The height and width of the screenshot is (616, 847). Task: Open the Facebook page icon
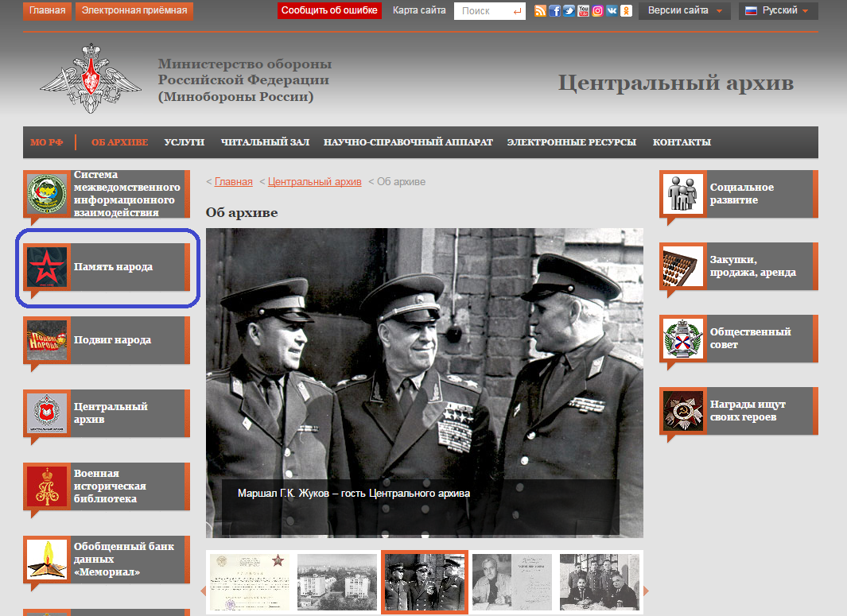pos(555,11)
